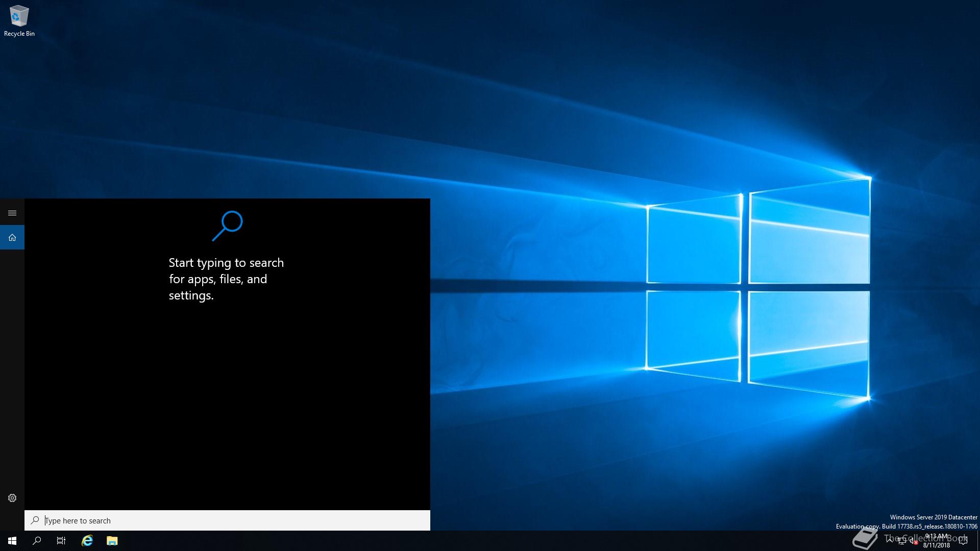Expand the search panel hamburger menu
The image size is (980, 551).
tap(12, 213)
